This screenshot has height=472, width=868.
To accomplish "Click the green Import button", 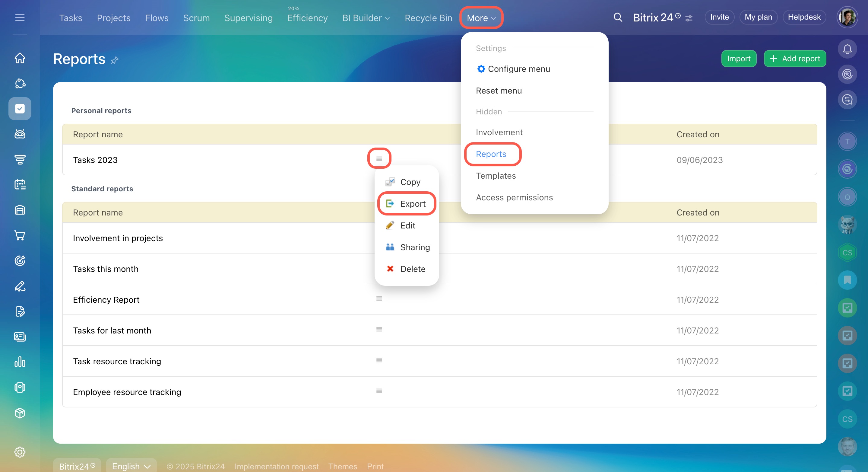I will (739, 59).
